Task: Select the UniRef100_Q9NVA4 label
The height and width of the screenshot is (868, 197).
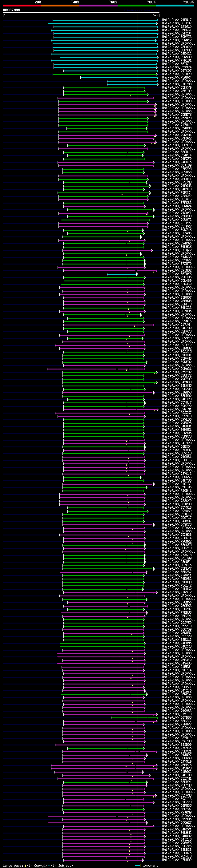Action: pos(177,135)
